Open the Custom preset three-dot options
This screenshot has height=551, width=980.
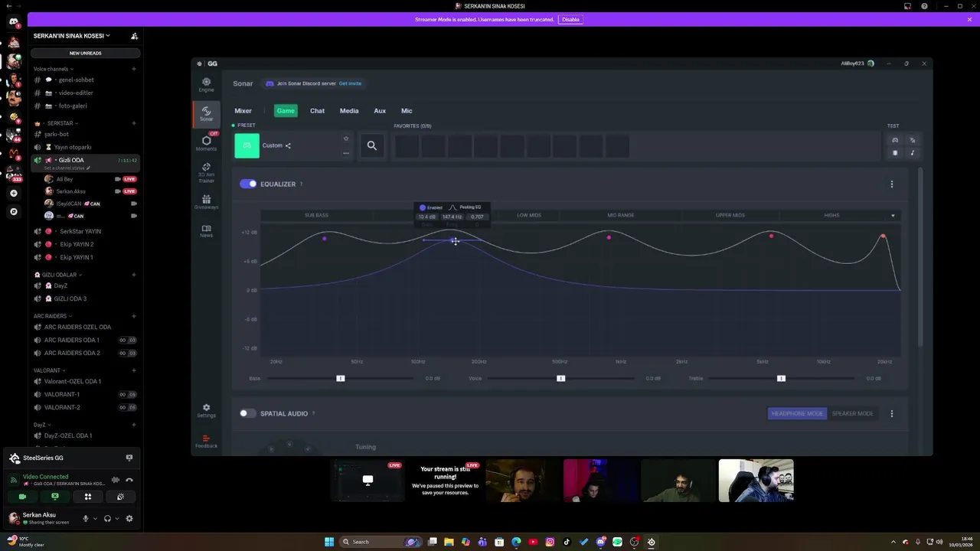tap(346, 153)
